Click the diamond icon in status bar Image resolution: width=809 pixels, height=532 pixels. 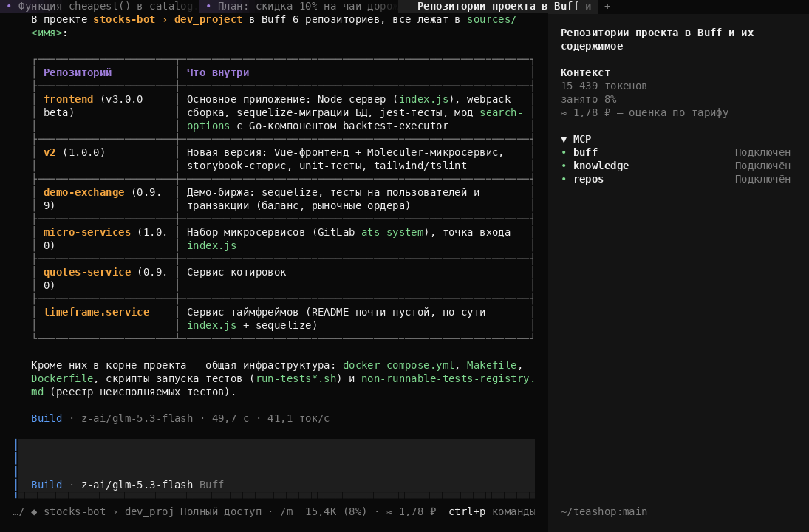coord(34,511)
